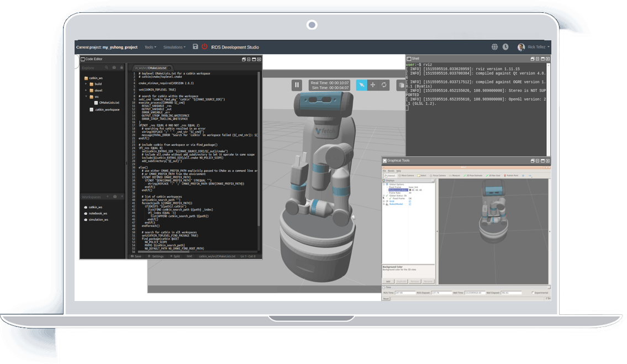The height and width of the screenshot is (364, 627).
Task: Toggle the Experimental checkbox in rviz Time panel
Action: [x=533, y=293]
